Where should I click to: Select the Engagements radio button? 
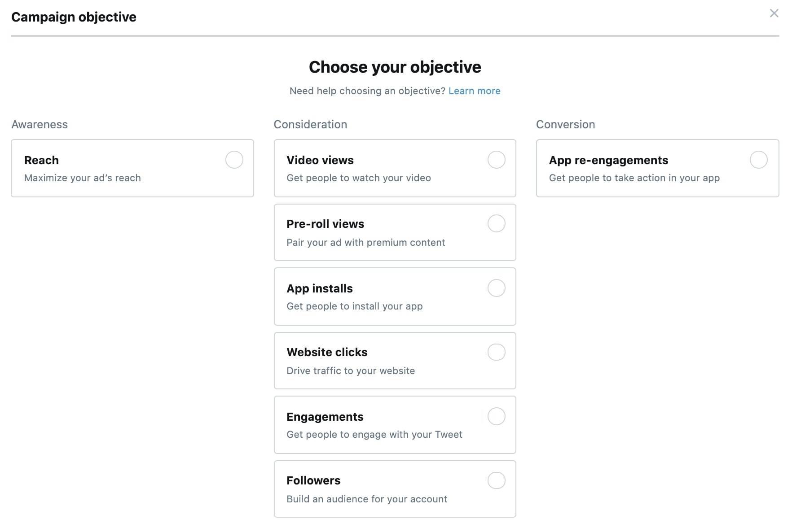click(496, 416)
